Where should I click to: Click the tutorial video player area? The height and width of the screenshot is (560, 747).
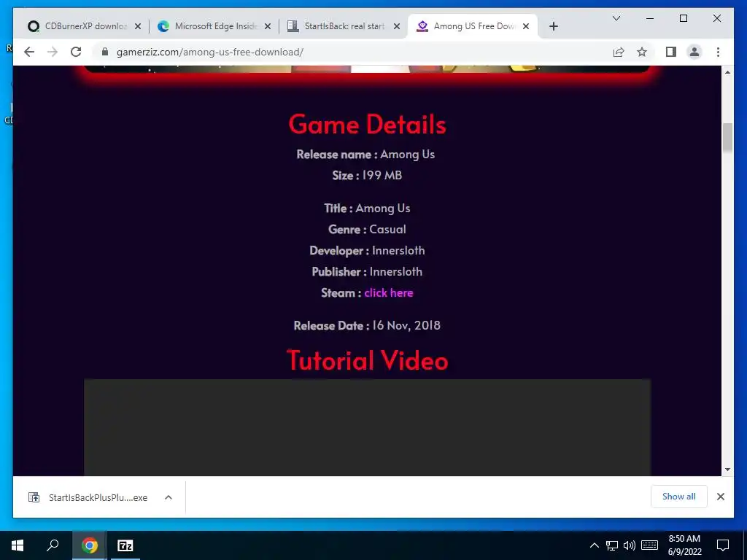(368, 427)
